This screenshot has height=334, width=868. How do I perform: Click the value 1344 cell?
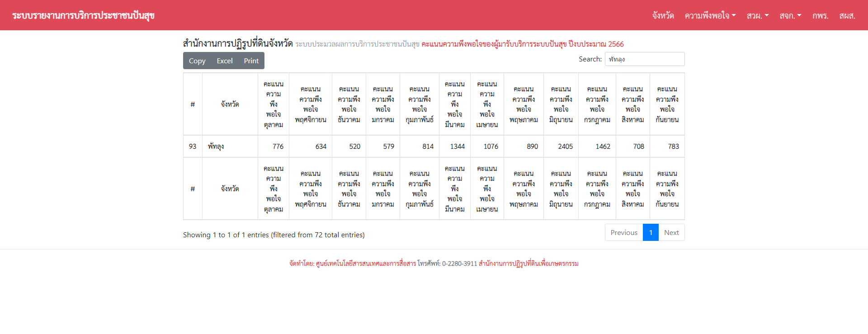(455, 146)
